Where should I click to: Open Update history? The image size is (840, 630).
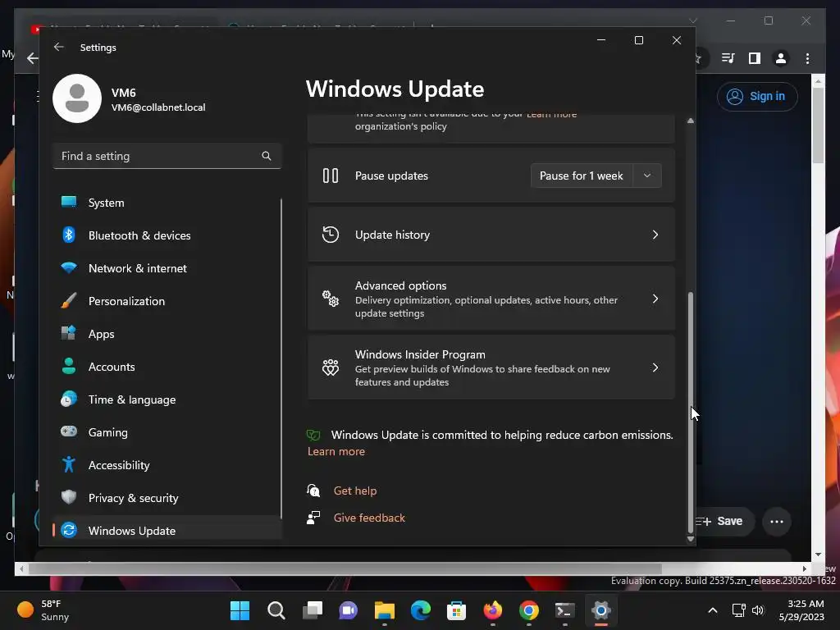491,235
